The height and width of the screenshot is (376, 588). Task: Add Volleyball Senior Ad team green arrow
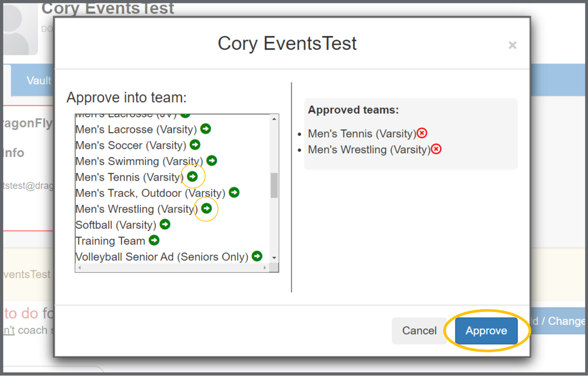pyautogui.click(x=257, y=256)
